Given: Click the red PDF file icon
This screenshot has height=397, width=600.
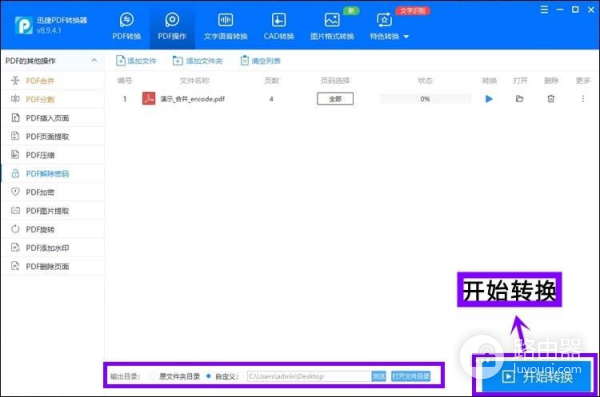Looking at the screenshot, I should [x=148, y=99].
